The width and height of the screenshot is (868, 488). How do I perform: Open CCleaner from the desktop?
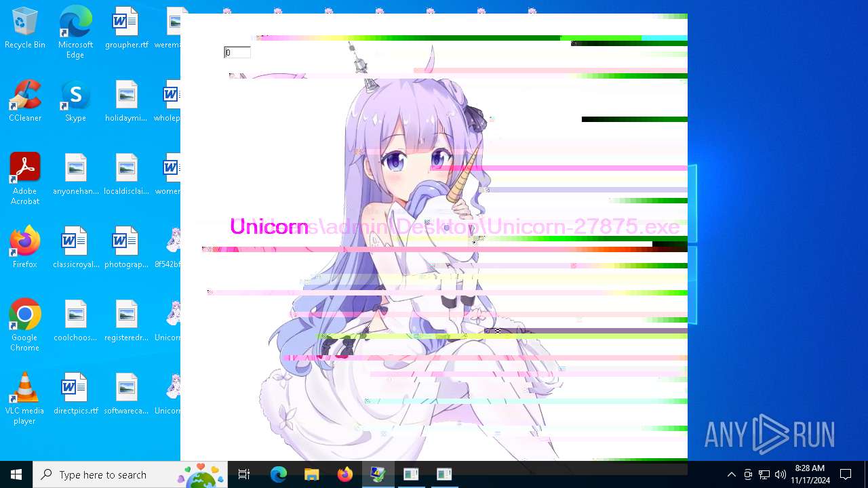[25, 102]
